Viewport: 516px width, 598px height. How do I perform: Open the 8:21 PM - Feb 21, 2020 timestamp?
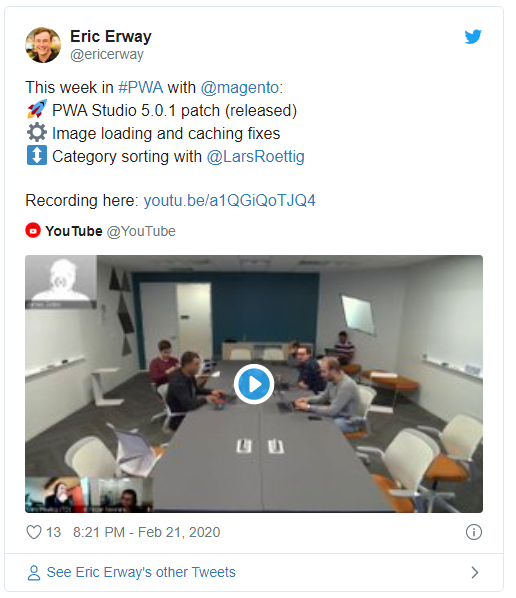pos(146,532)
